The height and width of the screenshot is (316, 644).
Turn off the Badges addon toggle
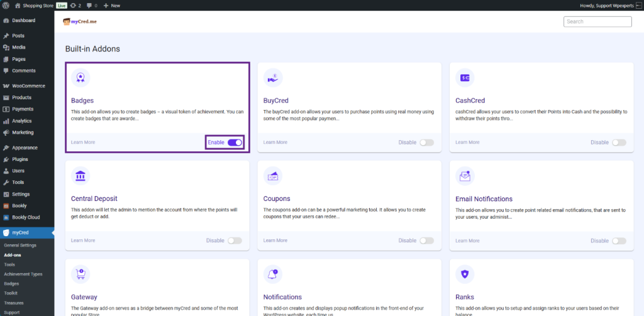tap(235, 143)
